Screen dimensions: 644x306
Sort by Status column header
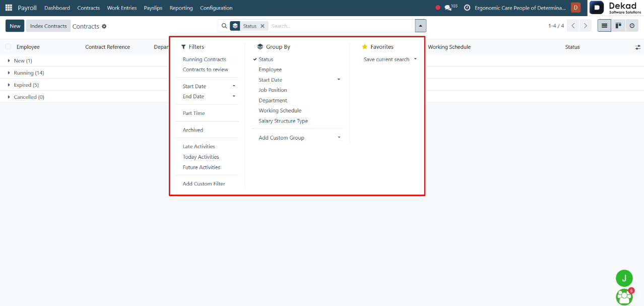click(x=572, y=47)
